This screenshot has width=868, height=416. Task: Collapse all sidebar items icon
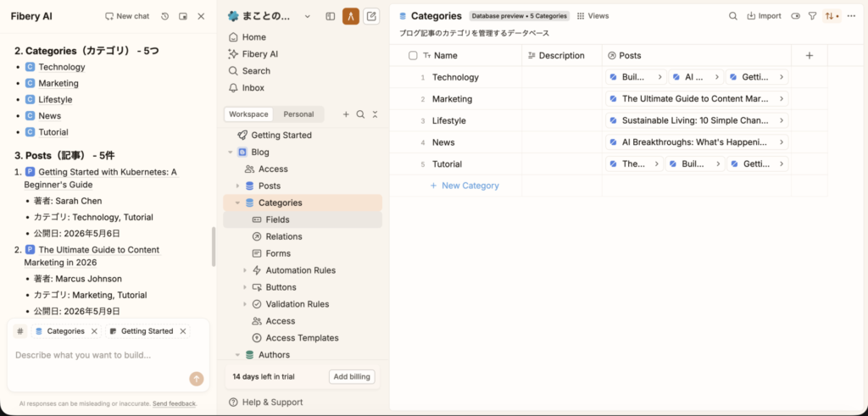tap(375, 114)
